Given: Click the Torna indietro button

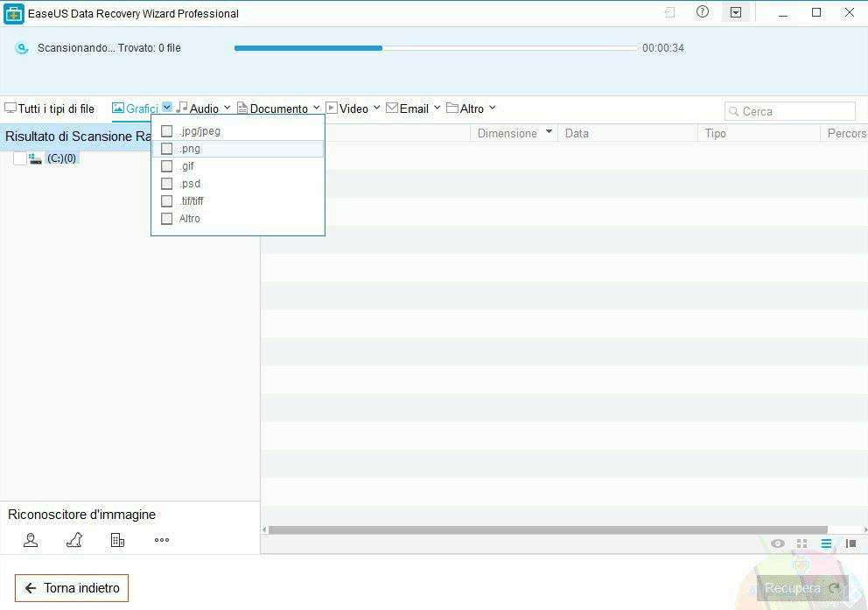Looking at the screenshot, I should coord(72,588).
